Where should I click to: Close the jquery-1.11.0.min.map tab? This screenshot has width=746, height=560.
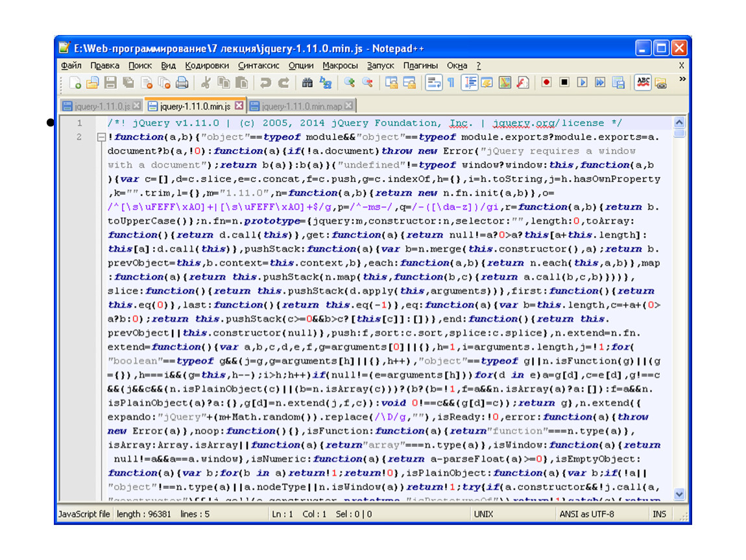[x=349, y=106]
